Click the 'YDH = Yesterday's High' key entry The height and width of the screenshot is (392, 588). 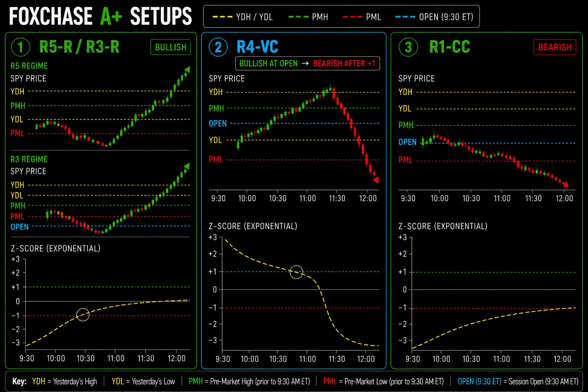64,381
